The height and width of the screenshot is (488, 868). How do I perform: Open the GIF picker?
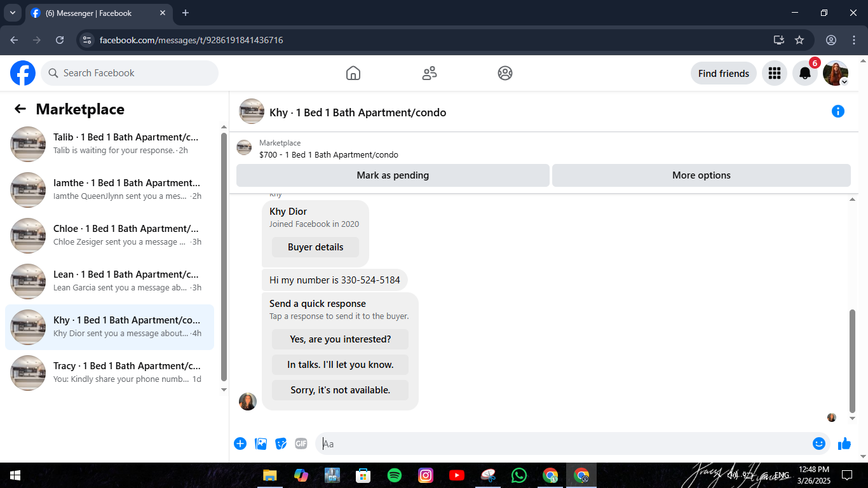point(301,444)
